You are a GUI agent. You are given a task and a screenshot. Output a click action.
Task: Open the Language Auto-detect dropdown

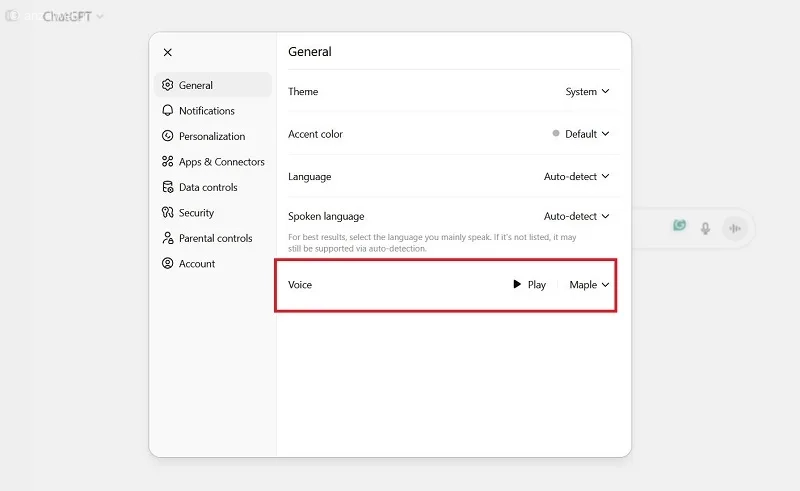click(576, 177)
